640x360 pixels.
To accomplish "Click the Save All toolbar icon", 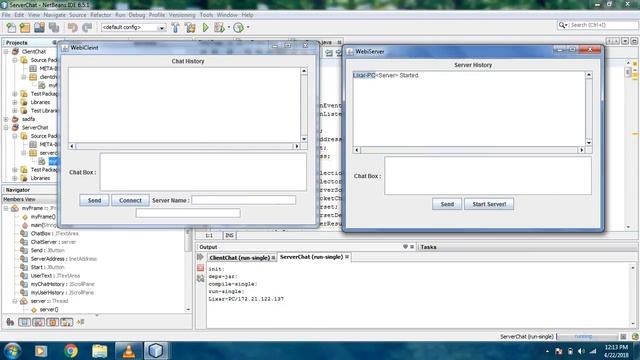I will point(54,27).
